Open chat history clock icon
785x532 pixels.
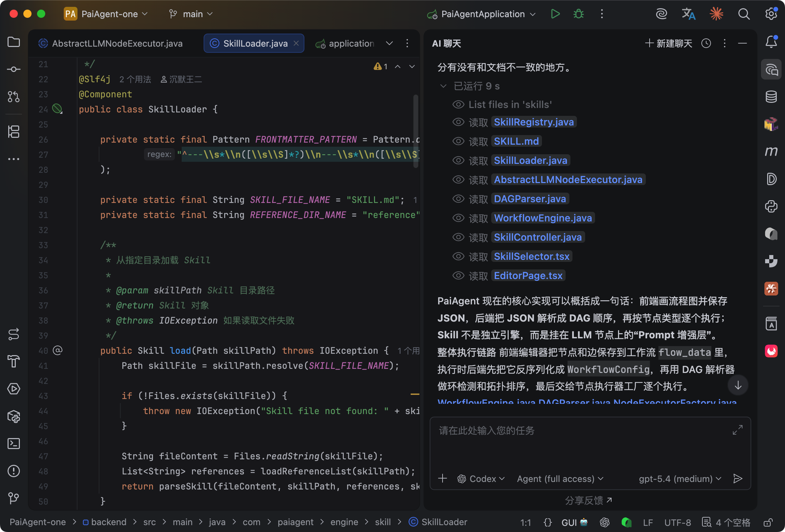[x=706, y=44]
